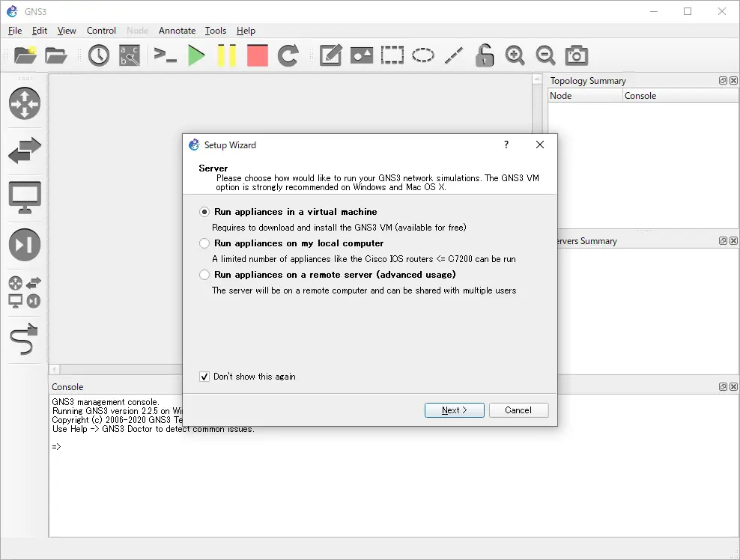Image resolution: width=740 pixels, height=560 pixels.
Task: Minimize the GNS3 window
Action: 654,12
